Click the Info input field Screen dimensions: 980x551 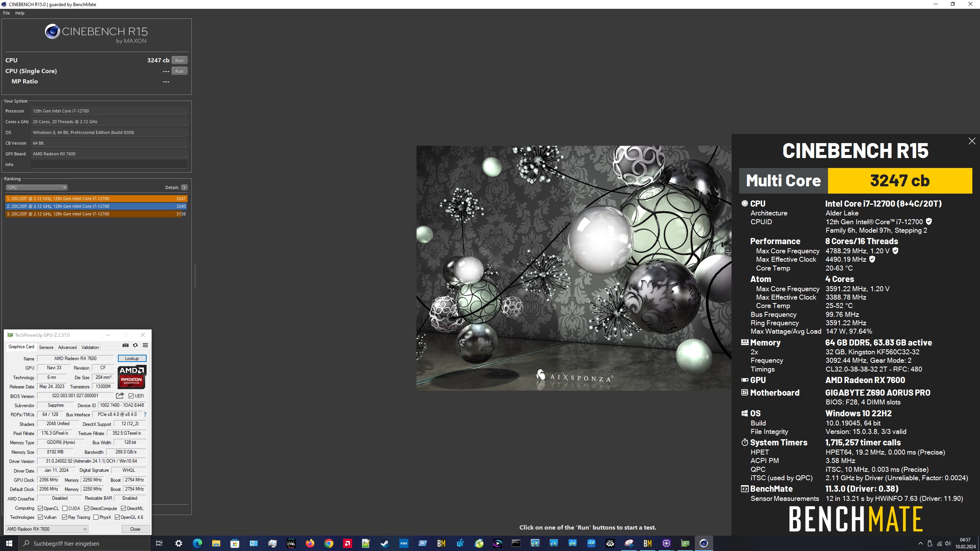[x=109, y=165]
